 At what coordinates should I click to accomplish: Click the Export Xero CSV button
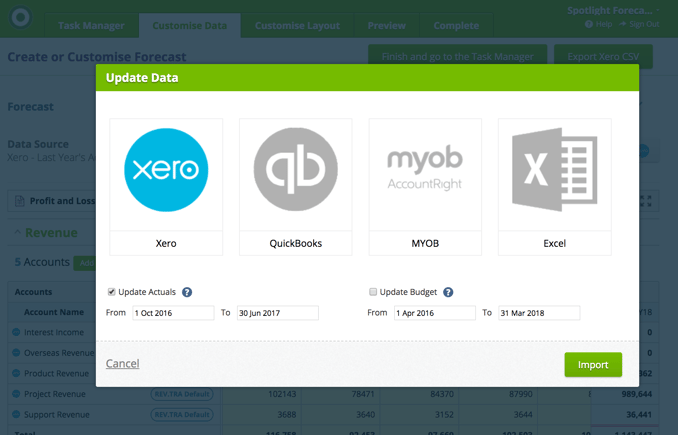coord(603,57)
